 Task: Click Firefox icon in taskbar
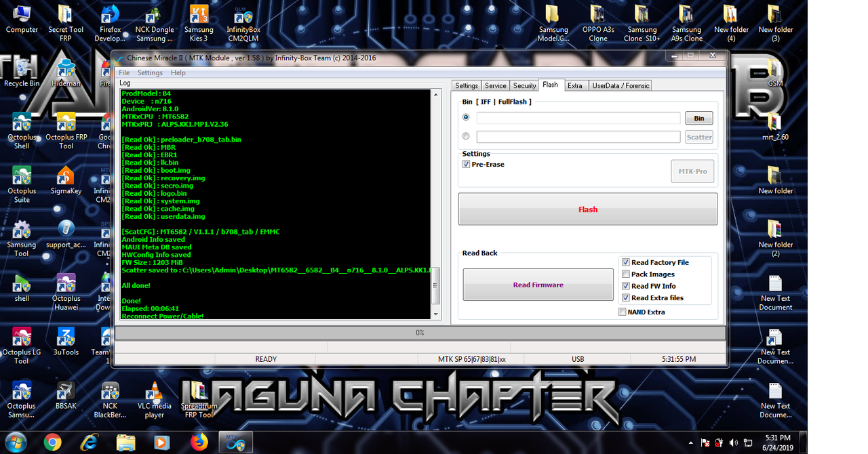pyautogui.click(x=199, y=442)
